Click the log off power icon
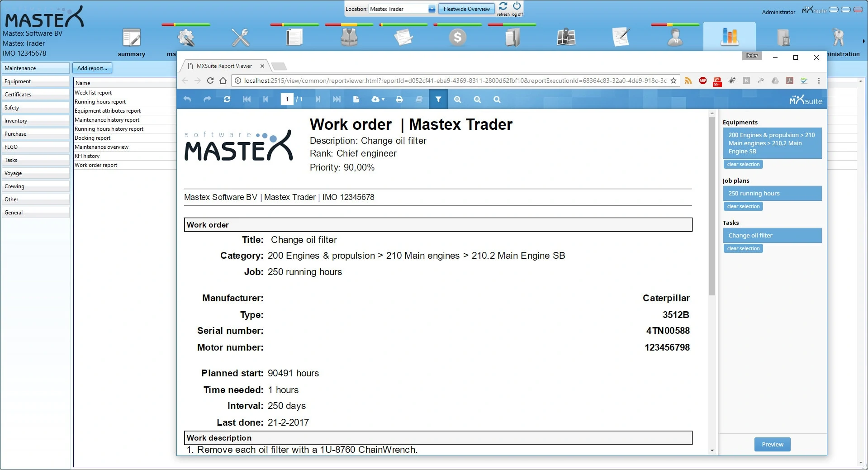This screenshot has width=868, height=470. click(517, 6)
